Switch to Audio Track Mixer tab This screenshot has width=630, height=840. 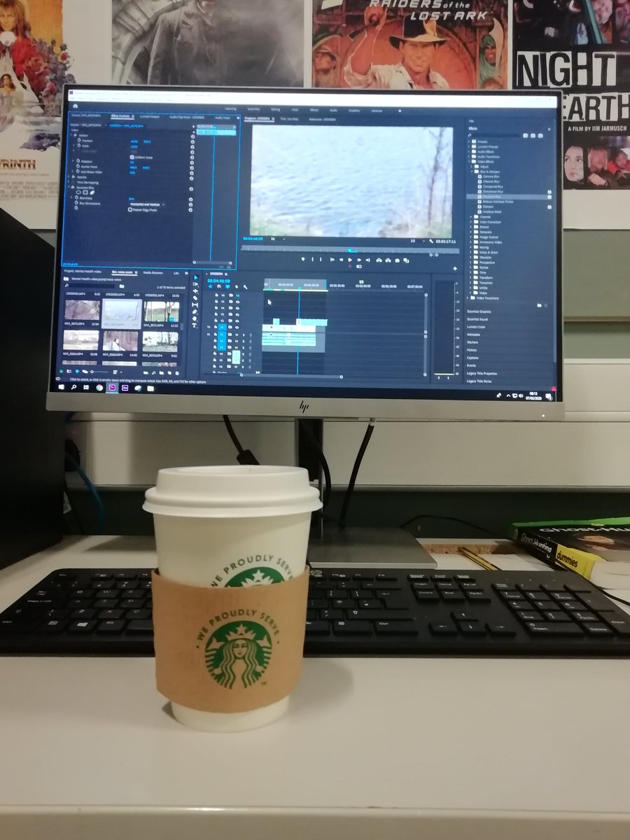click(222, 118)
